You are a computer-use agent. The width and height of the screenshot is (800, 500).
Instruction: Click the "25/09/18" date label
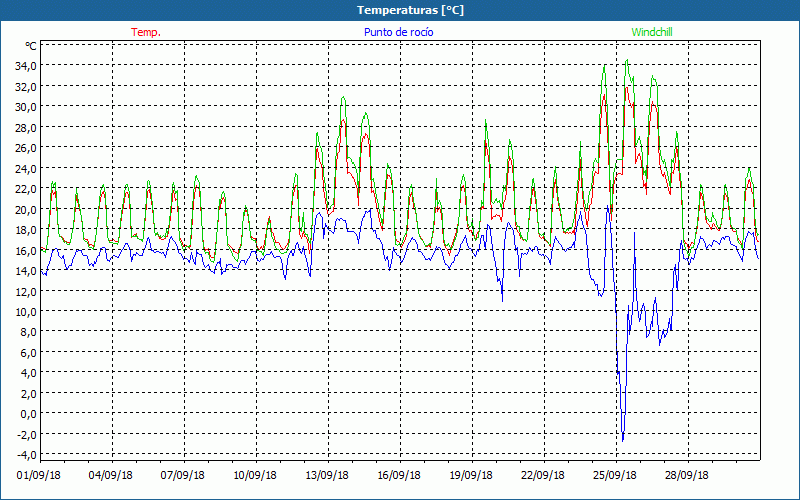point(615,475)
